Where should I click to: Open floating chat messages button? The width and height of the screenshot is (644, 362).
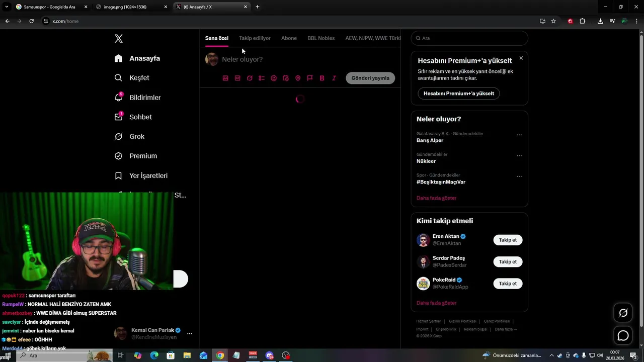click(623, 335)
